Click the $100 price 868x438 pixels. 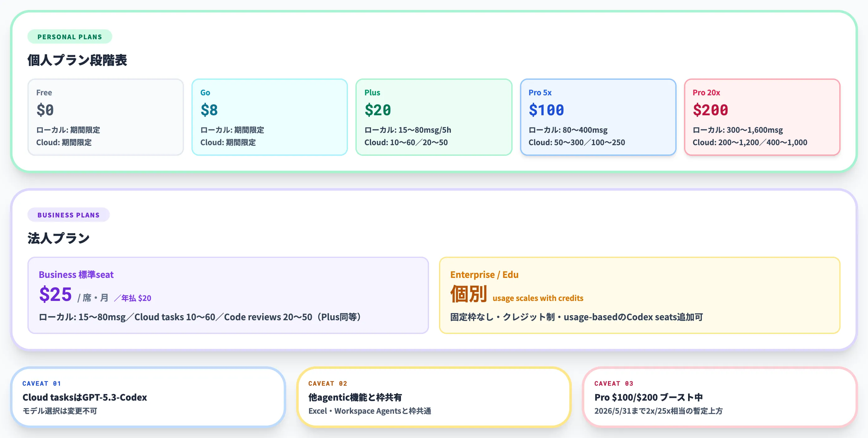(546, 110)
